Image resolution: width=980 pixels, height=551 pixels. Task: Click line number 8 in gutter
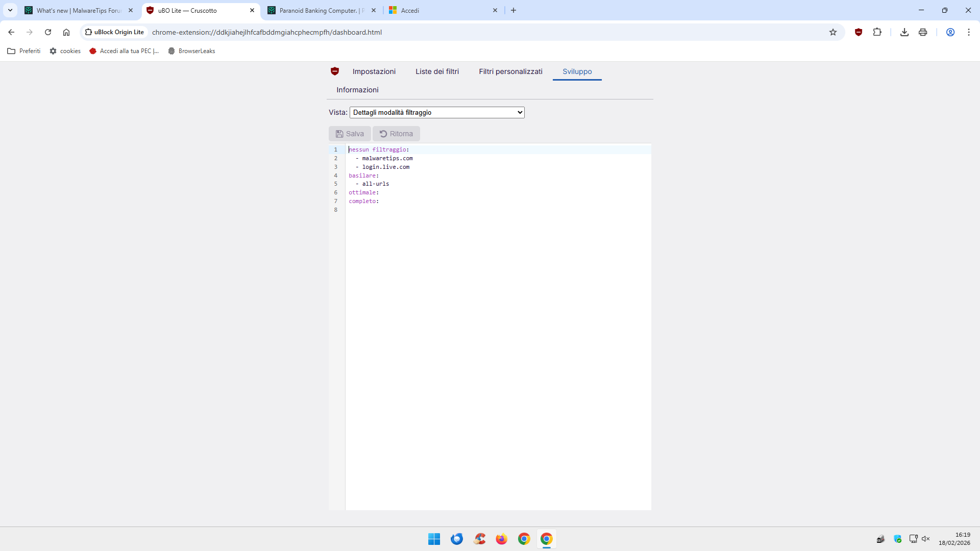tap(336, 210)
